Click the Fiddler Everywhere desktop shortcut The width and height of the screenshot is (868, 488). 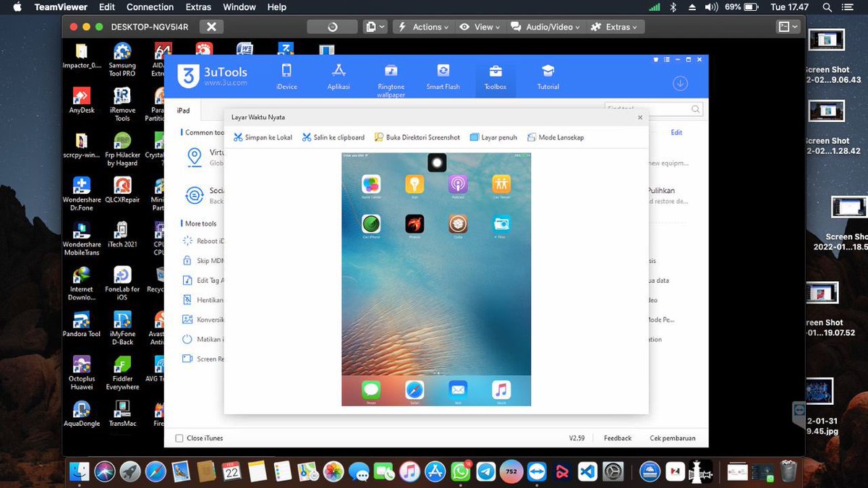click(122, 373)
